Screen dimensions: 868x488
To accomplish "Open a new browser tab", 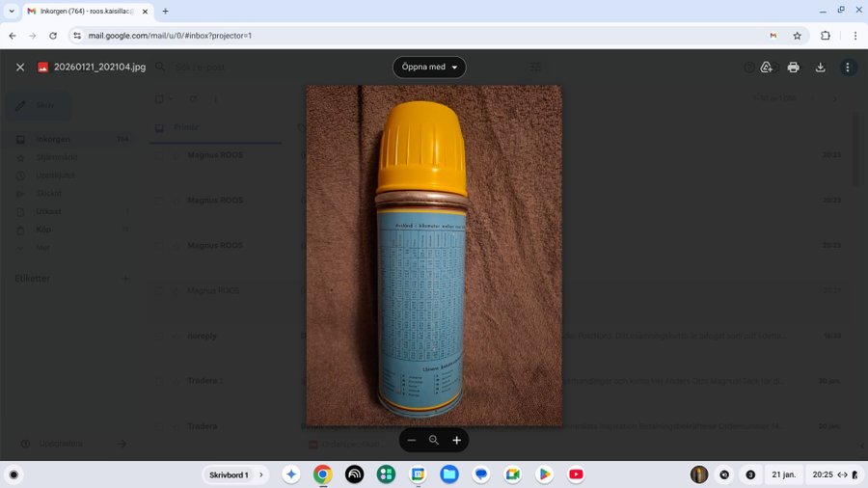I will 165,11.
